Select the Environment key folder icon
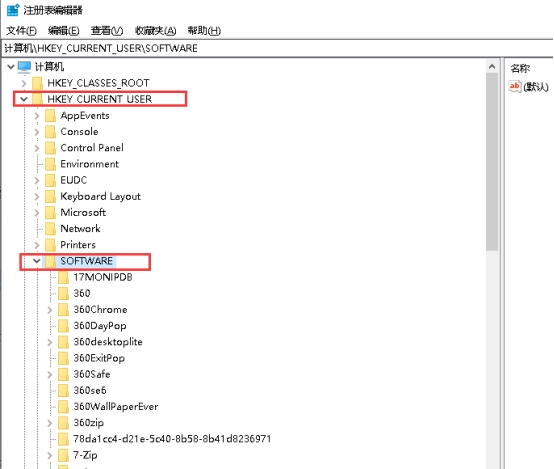The width and height of the screenshot is (554, 469). coord(50,164)
